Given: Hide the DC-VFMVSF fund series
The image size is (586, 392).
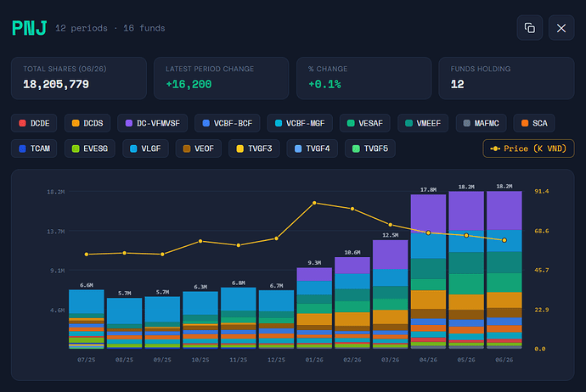Looking at the screenshot, I should [153, 123].
